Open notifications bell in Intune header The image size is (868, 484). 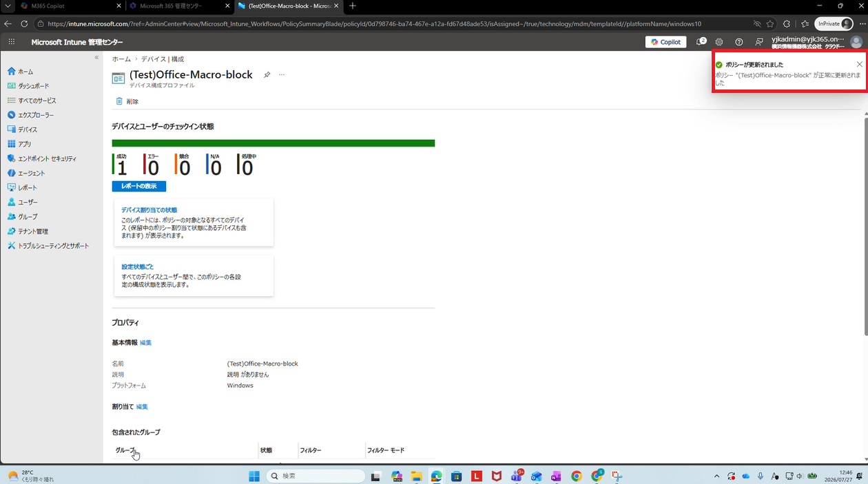coord(701,42)
